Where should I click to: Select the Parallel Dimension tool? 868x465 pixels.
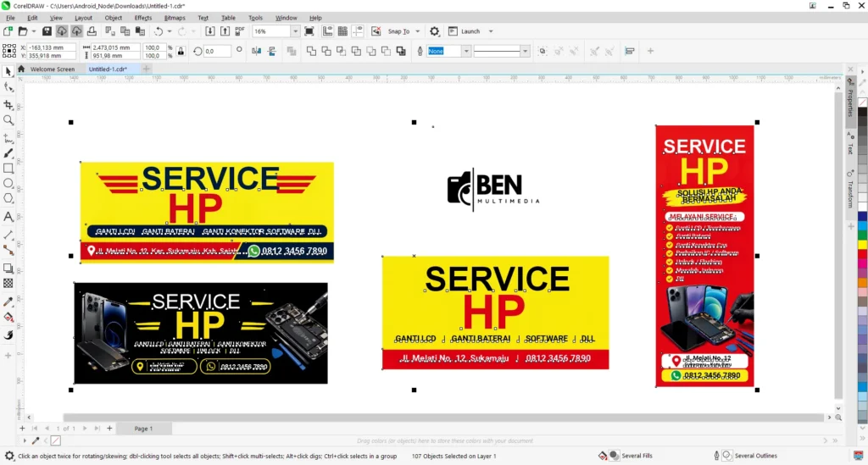[x=8, y=235]
